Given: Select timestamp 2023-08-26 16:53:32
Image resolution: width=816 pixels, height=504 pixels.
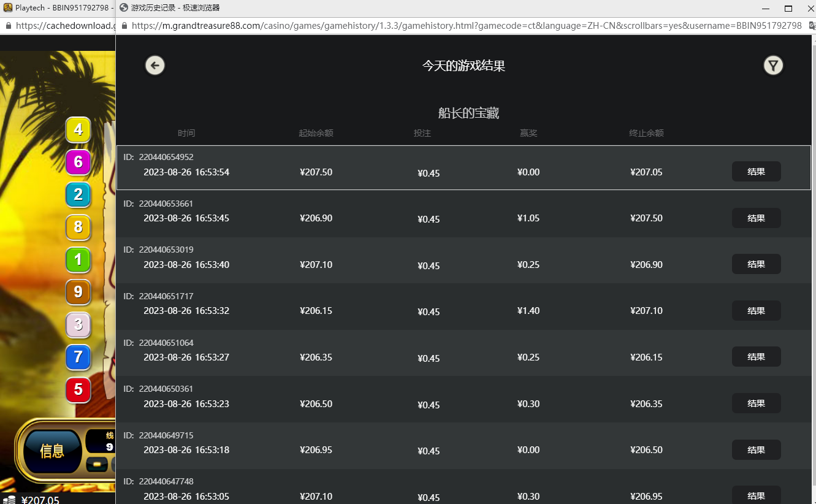Looking at the screenshot, I should [186, 311].
